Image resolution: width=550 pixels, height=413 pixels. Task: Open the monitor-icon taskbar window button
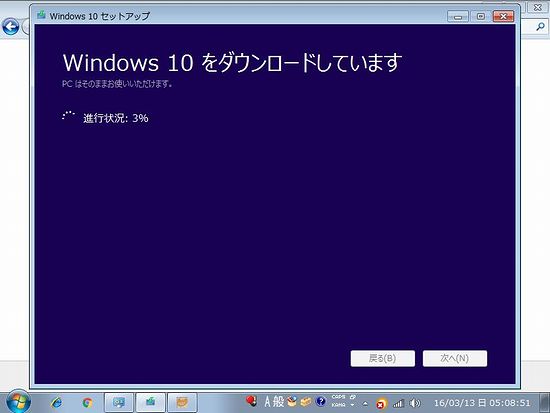119,402
